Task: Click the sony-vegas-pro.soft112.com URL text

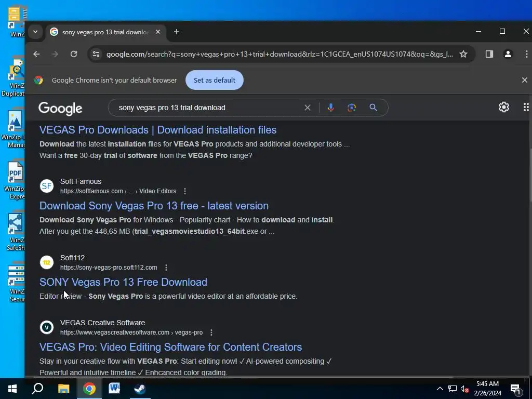Action: click(109, 268)
